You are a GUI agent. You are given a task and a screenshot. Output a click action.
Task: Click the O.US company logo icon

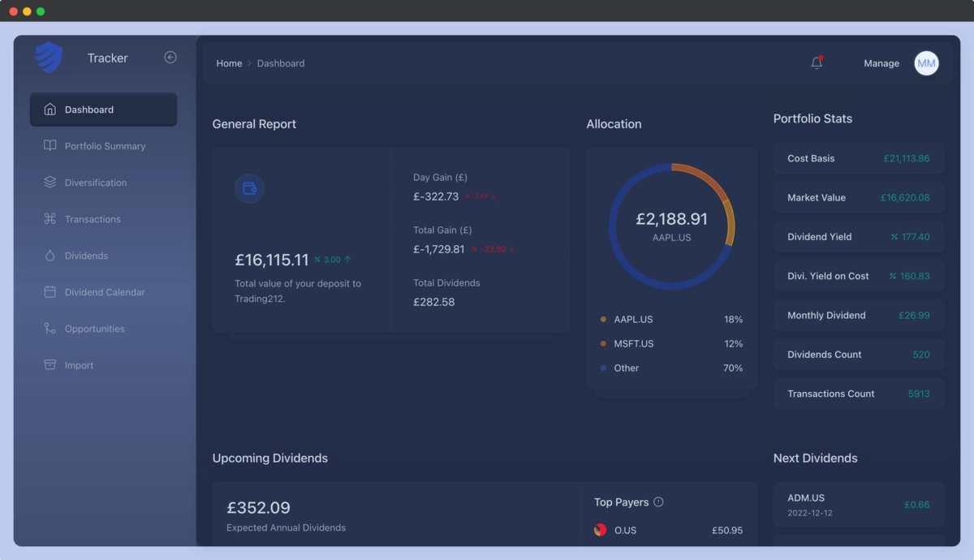[601, 530]
